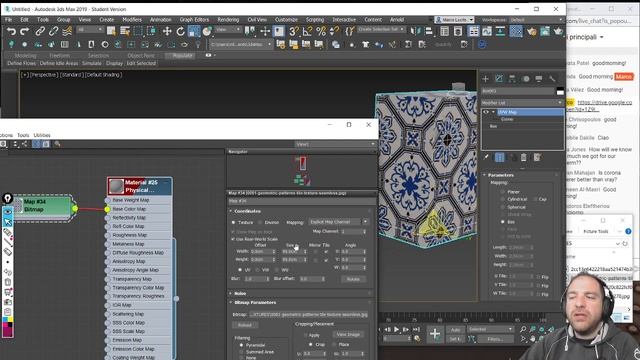Select Cylindrical mapping radio button

tap(502, 199)
